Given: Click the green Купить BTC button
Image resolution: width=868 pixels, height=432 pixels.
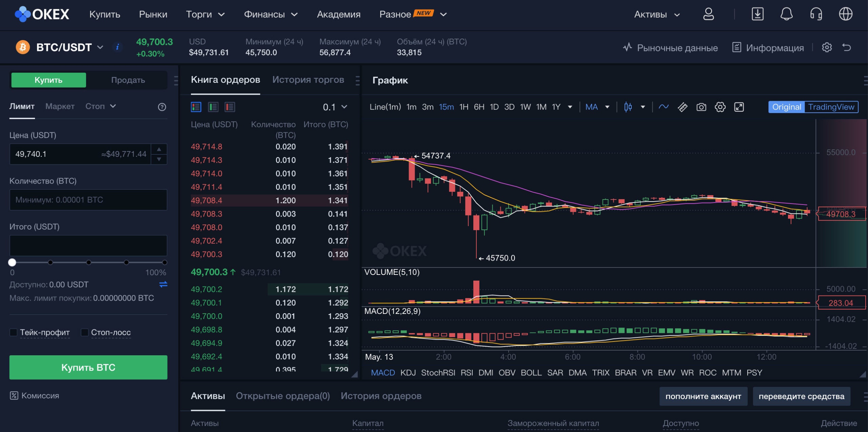Looking at the screenshot, I should [88, 367].
